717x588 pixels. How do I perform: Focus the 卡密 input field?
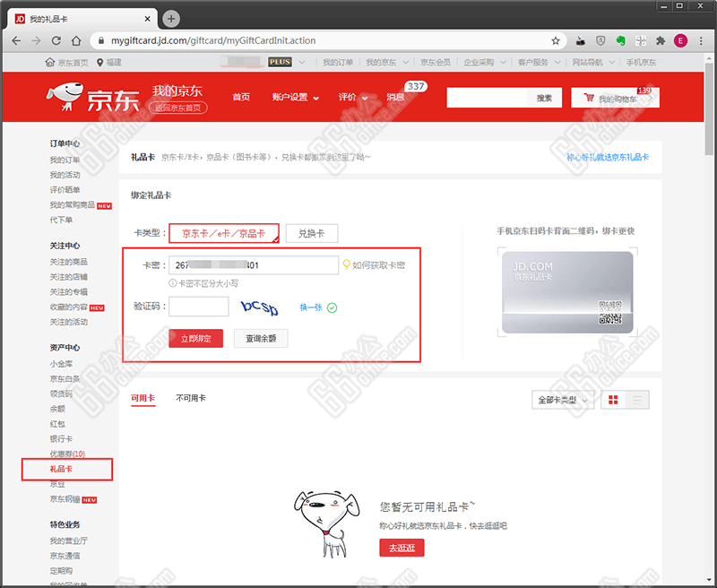(254, 265)
